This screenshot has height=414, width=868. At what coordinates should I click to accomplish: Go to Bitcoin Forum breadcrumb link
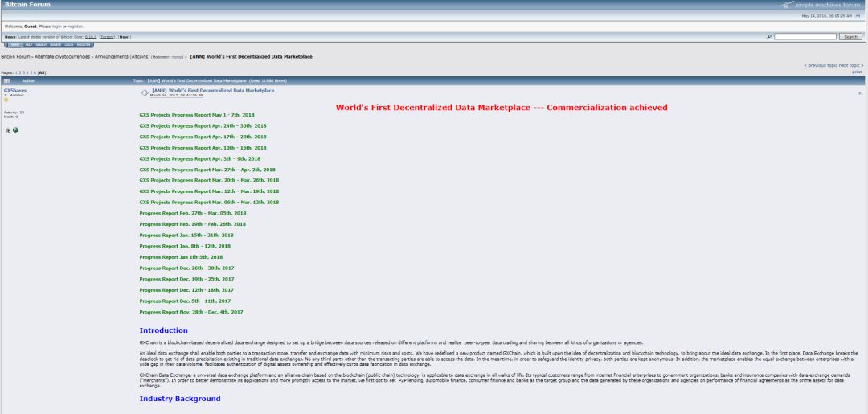click(x=15, y=56)
